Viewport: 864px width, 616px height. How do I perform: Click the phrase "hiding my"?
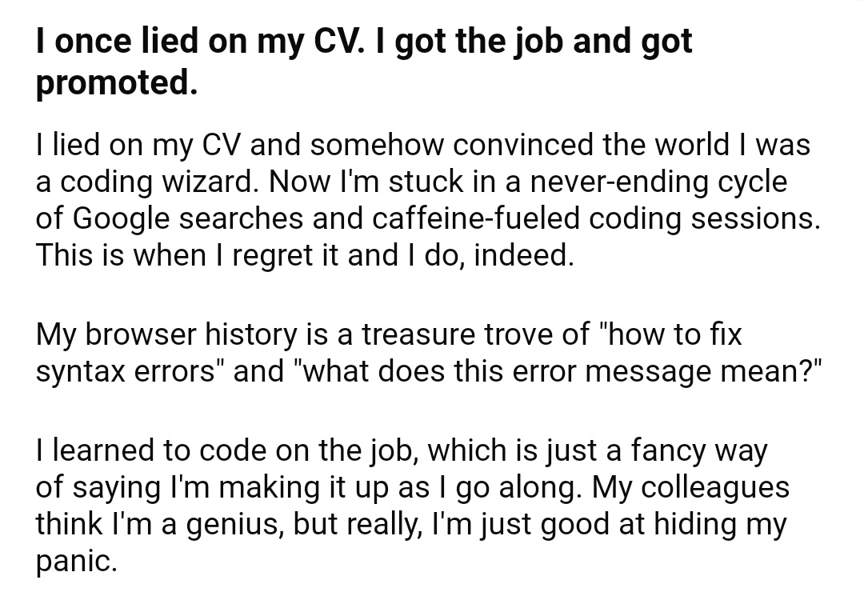[720, 524]
